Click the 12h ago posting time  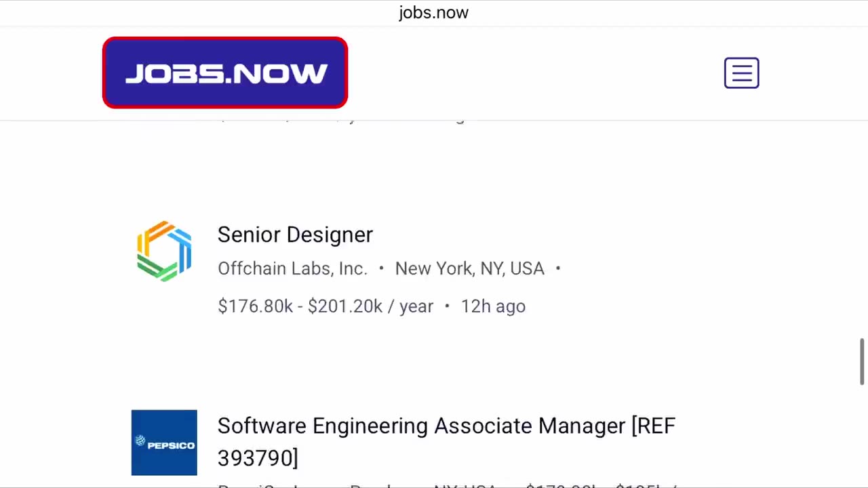(x=493, y=306)
